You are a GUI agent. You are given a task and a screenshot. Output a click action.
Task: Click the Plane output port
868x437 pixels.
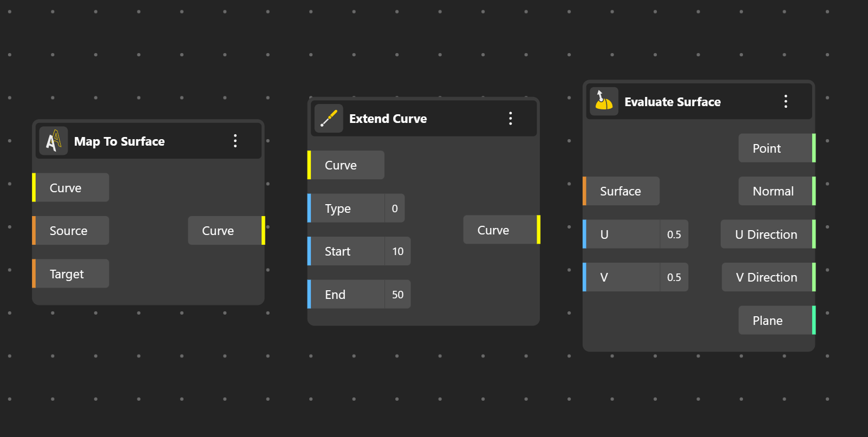813,321
